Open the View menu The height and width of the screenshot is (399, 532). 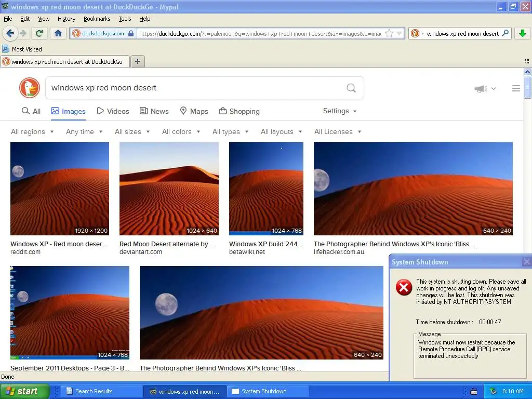click(44, 19)
